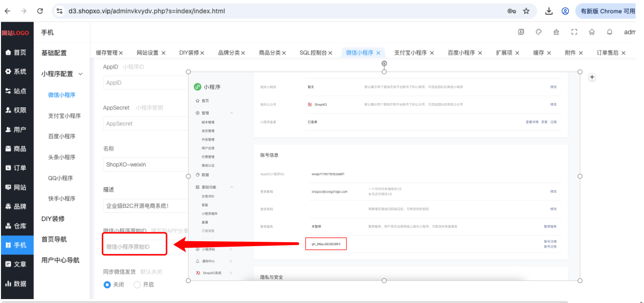Select 开启 radio for 同步微信发货
This screenshot has height=303, width=644.
click(137, 284)
